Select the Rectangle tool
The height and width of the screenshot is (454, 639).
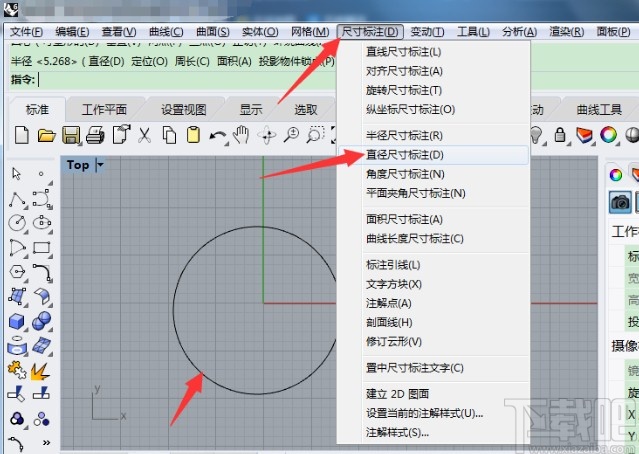click(x=42, y=248)
